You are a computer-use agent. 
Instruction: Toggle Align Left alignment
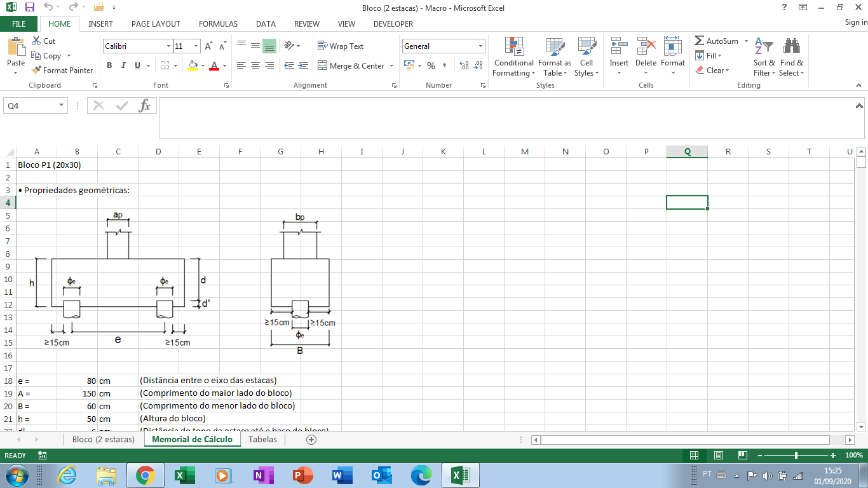point(241,65)
